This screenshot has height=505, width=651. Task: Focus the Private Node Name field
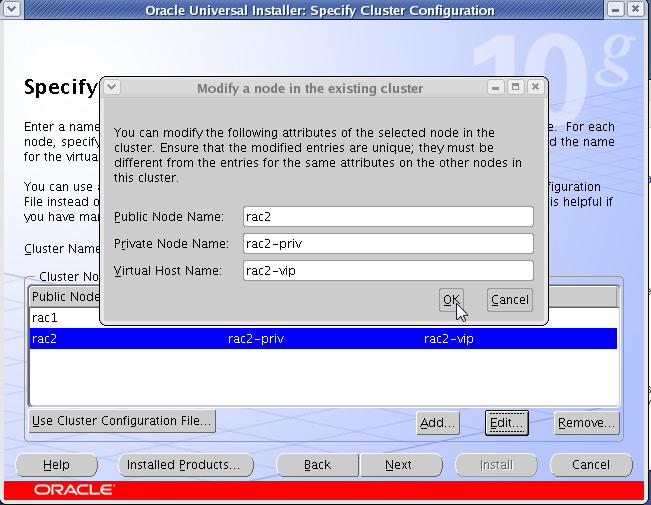388,244
